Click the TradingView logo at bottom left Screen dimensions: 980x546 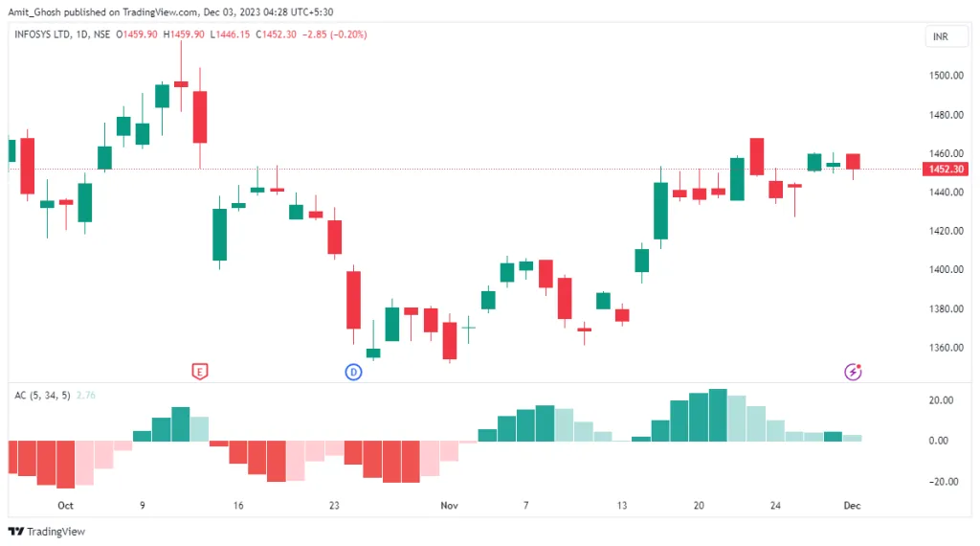pos(47,532)
